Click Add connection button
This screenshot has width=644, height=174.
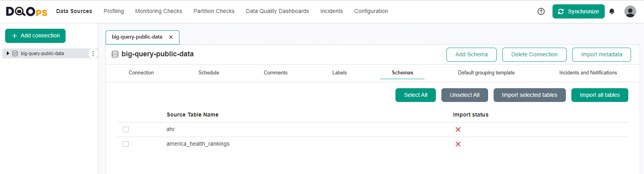35,36
